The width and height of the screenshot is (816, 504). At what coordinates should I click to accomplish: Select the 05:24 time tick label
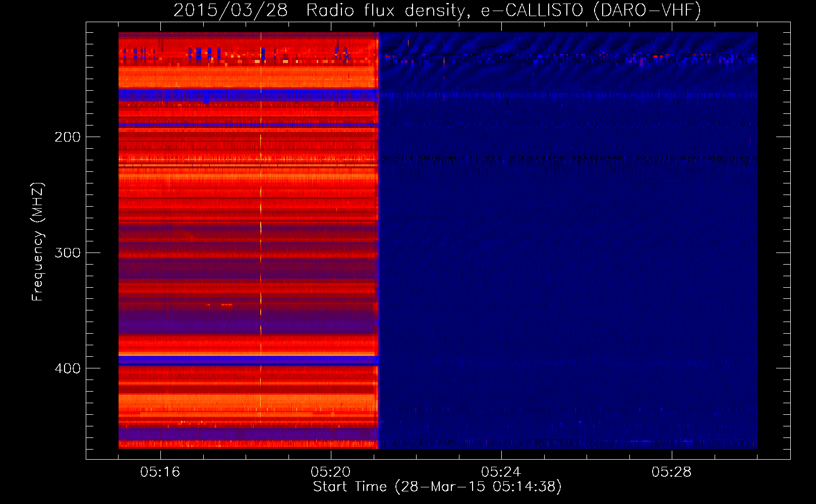(501, 472)
